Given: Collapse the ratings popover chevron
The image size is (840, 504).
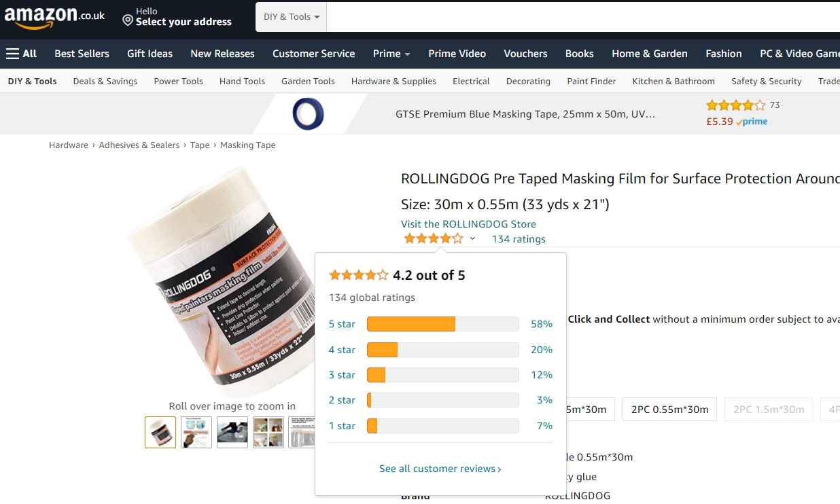Looking at the screenshot, I should [x=472, y=238].
